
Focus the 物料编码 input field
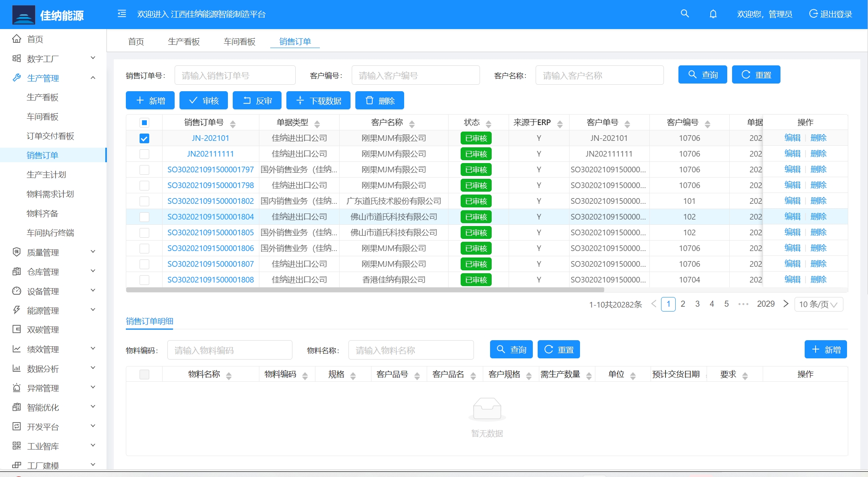[230, 350]
